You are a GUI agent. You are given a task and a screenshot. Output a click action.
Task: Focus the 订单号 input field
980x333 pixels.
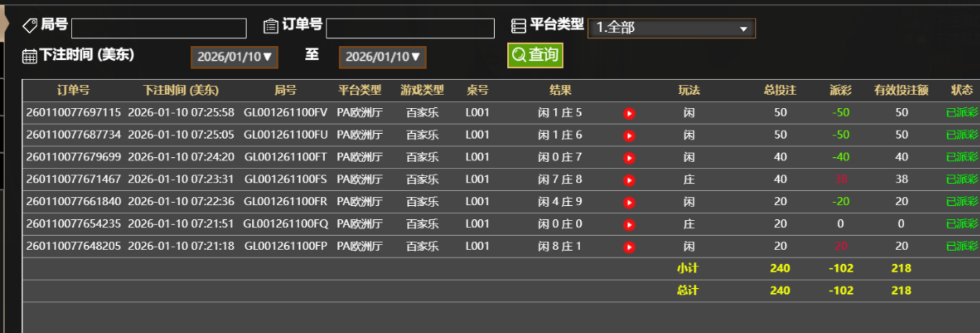410,28
